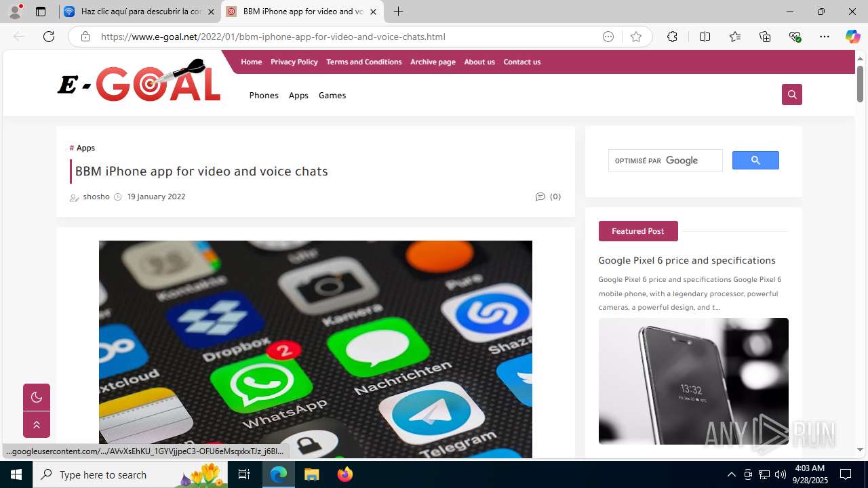
Task: Open the Phones category
Action: point(264,96)
